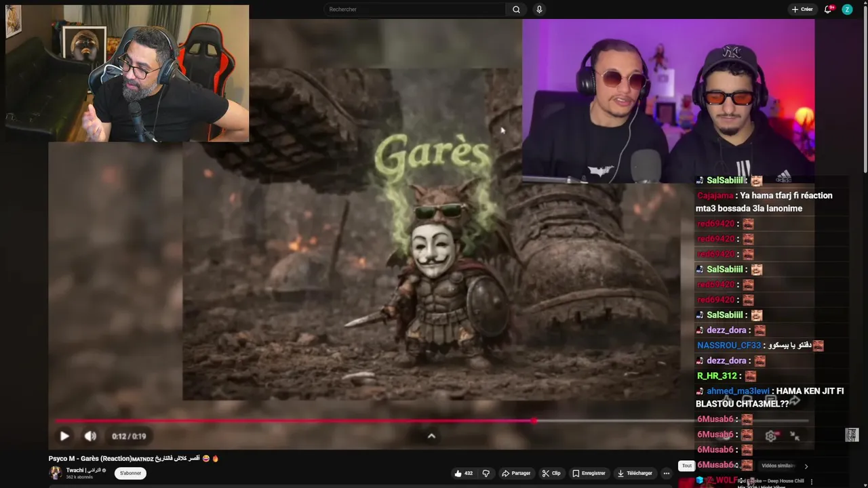868x488 pixels.
Task: Click the Télécharger download button
Action: point(635,473)
